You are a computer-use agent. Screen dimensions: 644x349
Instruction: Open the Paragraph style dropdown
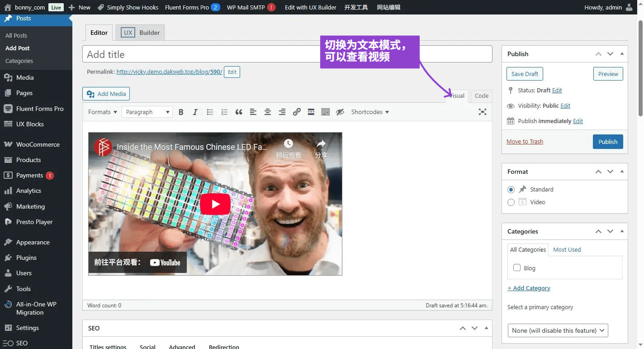tap(147, 112)
